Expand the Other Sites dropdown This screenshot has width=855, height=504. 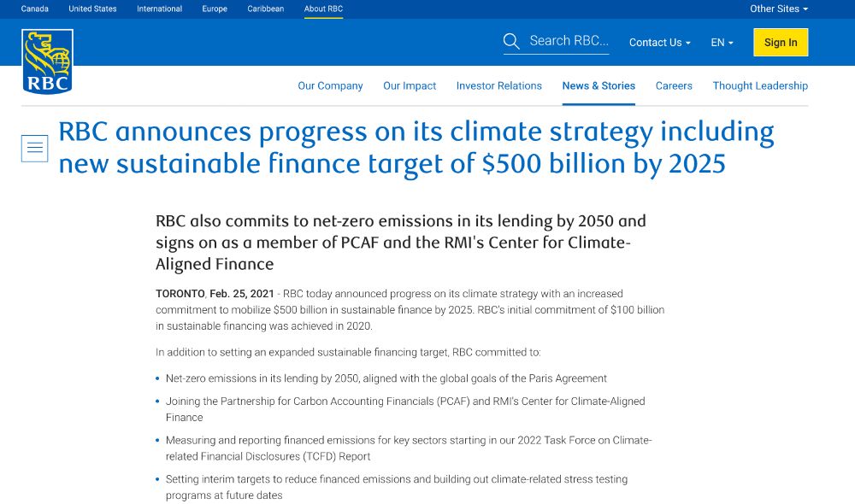(779, 9)
